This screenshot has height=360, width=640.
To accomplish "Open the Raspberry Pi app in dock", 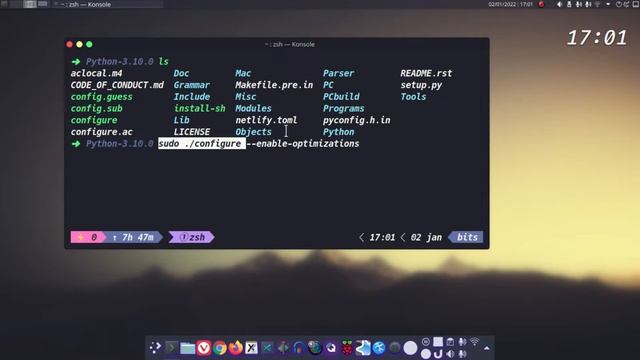I will click(347, 348).
